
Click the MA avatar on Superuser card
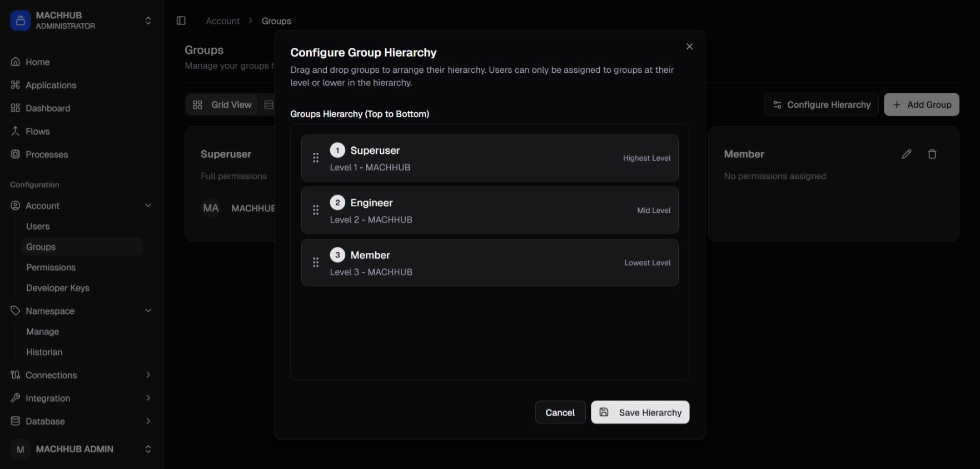coord(211,208)
